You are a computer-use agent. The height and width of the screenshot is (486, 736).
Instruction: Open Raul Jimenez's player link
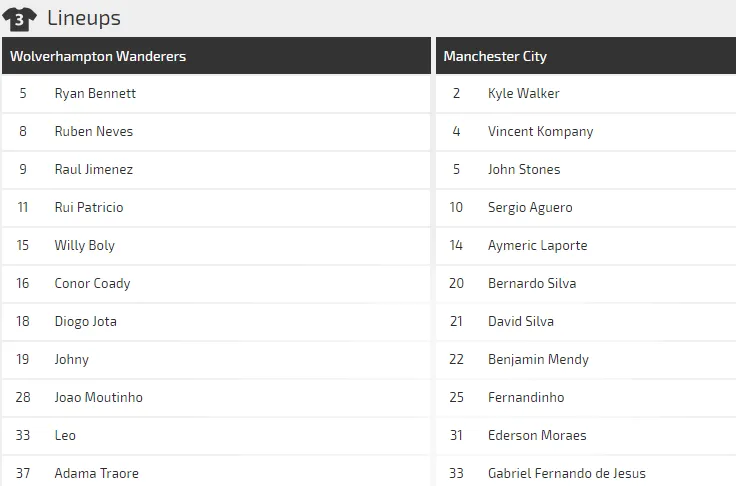pos(93,169)
